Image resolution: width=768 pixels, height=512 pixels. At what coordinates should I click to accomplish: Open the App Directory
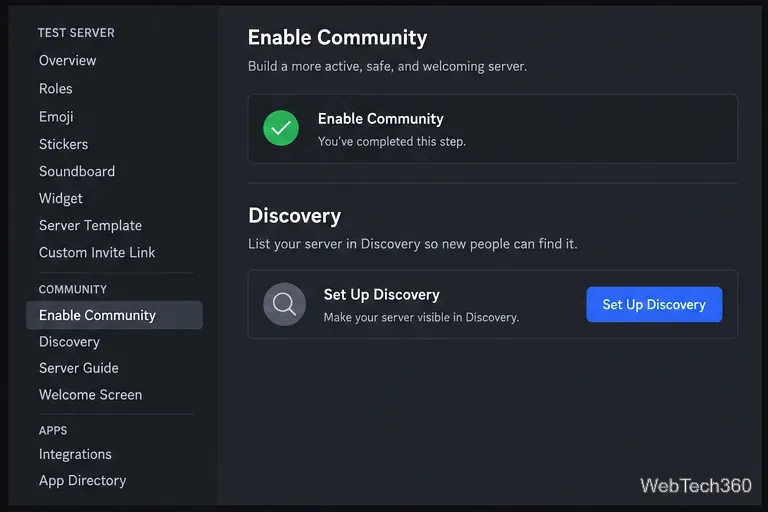(x=83, y=481)
